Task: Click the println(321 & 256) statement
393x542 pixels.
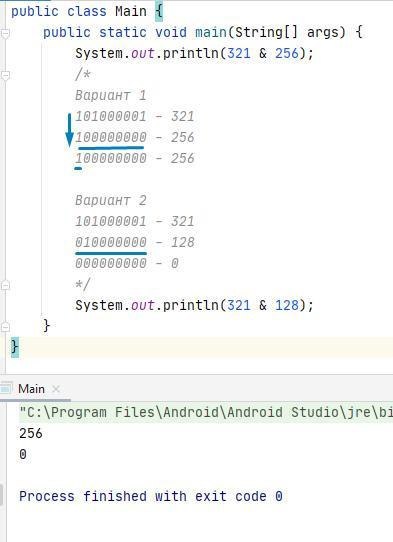Action: pyautogui.click(x=194, y=54)
